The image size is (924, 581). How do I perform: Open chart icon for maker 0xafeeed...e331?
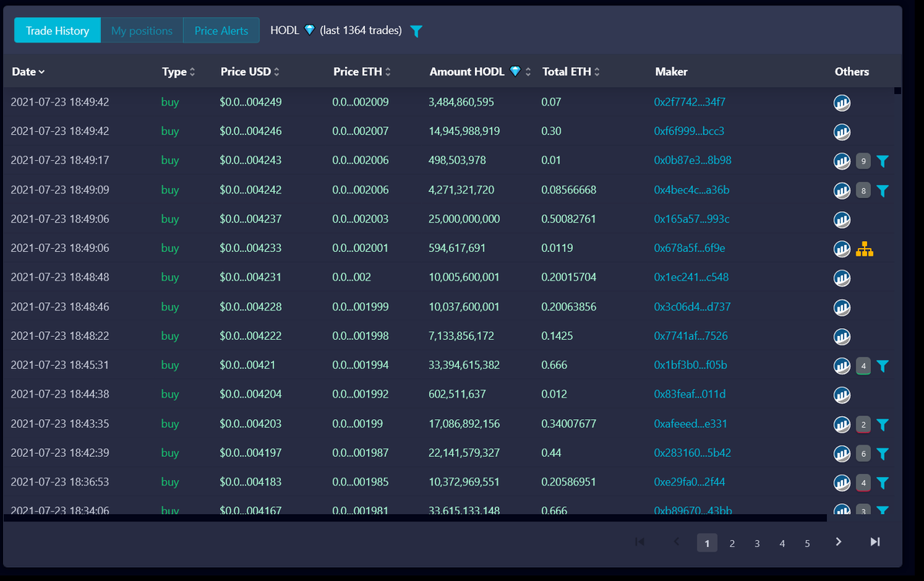pyautogui.click(x=842, y=425)
